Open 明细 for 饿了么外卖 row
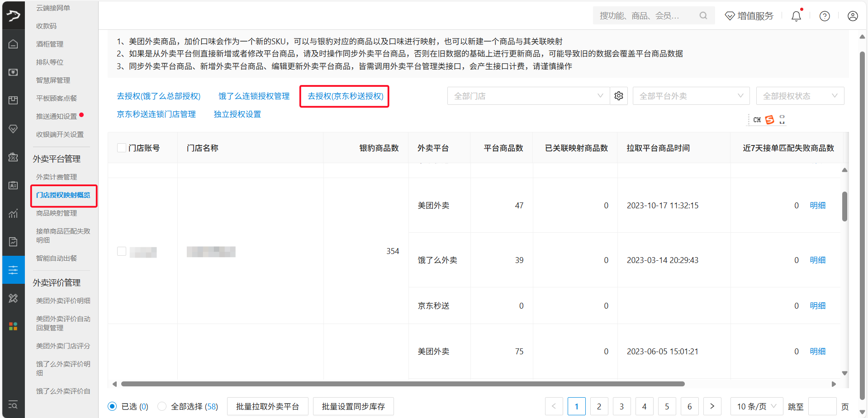Viewport: 868px width, 418px height. click(x=817, y=260)
